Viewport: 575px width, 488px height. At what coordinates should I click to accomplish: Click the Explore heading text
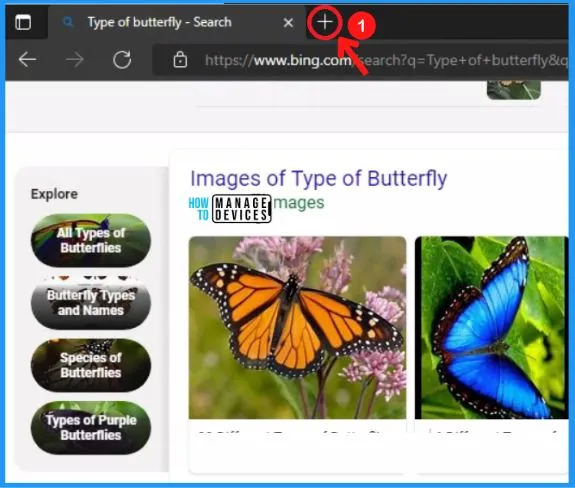54,194
